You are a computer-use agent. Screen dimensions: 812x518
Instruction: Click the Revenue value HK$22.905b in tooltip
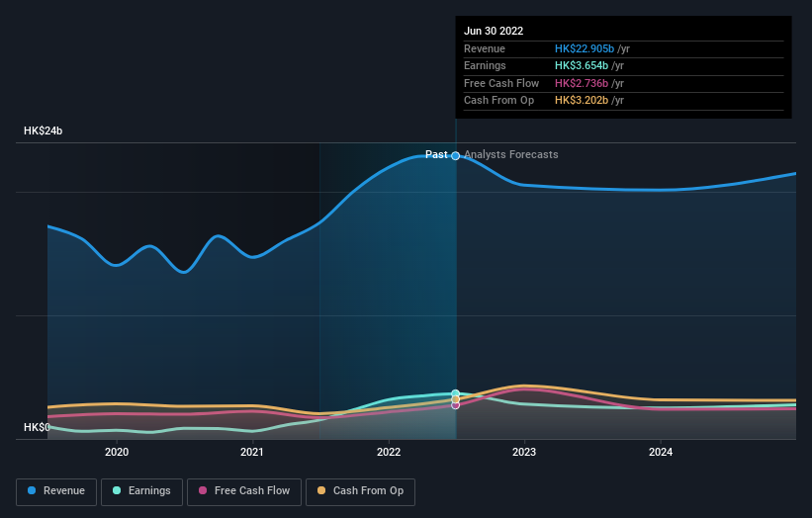point(585,48)
